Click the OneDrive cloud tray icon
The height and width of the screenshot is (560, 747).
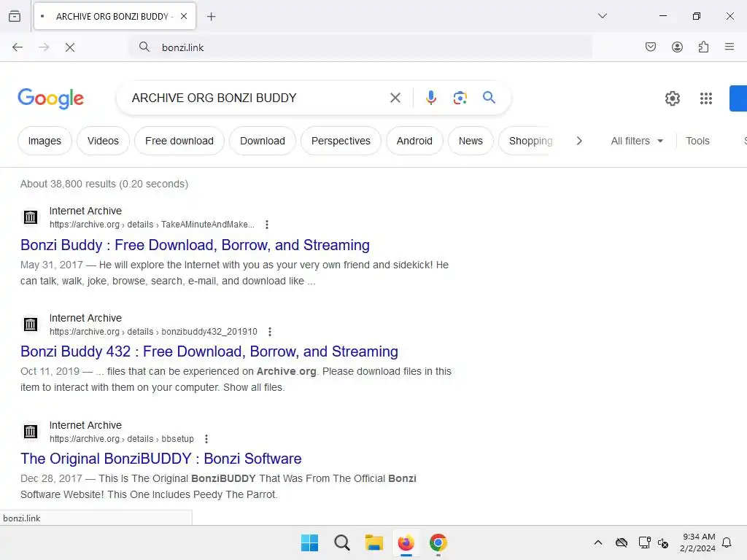point(622,542)
